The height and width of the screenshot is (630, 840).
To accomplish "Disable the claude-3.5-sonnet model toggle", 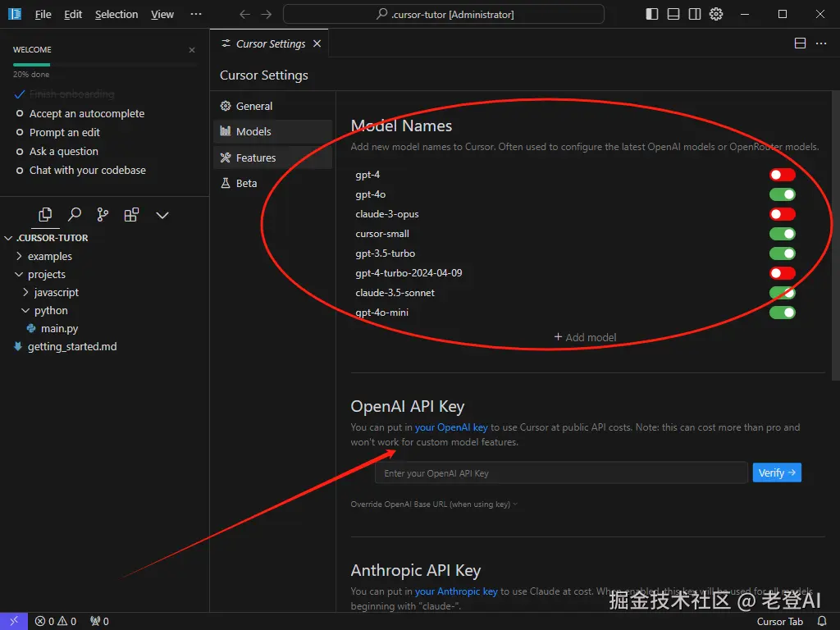I will [782, 293].
